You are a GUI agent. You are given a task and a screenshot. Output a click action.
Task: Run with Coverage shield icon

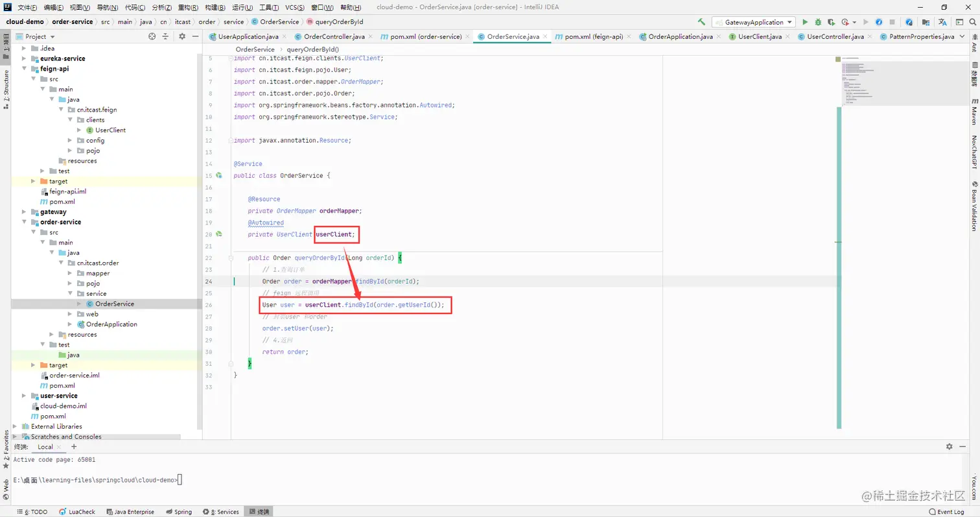(830, 22)
